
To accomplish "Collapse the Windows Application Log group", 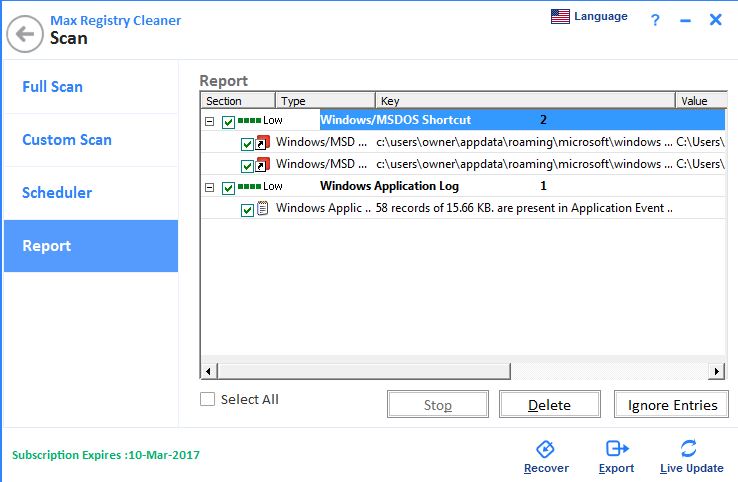I will click(x=209, y=187).
